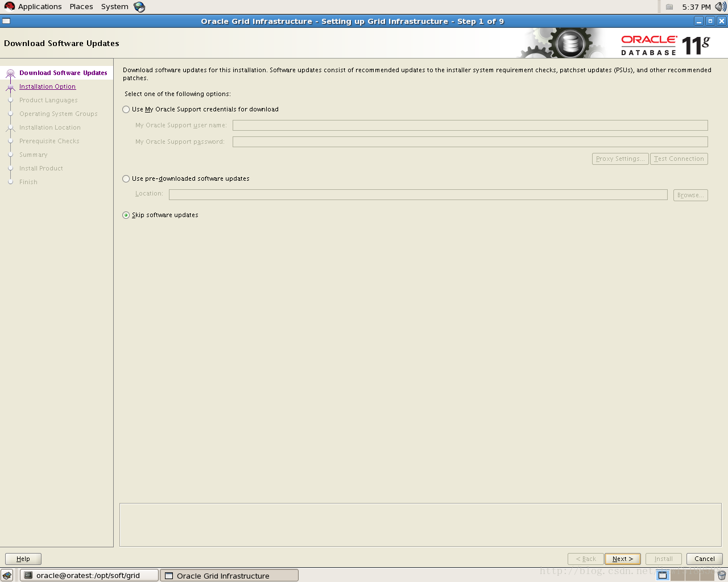Click the Red Hat logo icon
The width and height of the screenshot is (728, 582).
pyautogui.click(x=10, y=7)
